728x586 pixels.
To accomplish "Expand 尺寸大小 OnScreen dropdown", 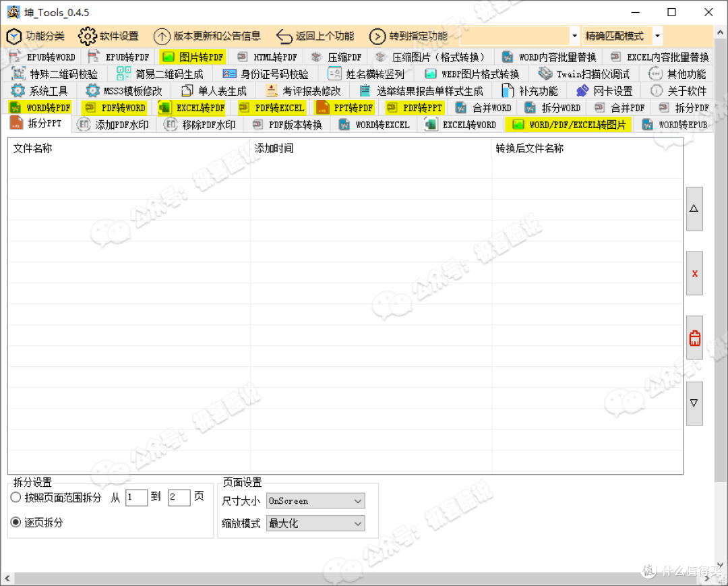I will [x=315, y=501].
